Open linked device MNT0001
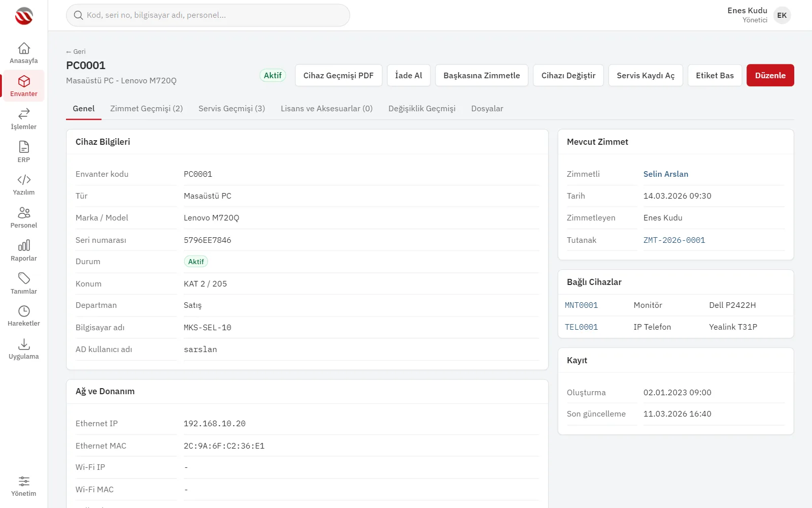This screenshot has height=508, width=812. (581, 305)
